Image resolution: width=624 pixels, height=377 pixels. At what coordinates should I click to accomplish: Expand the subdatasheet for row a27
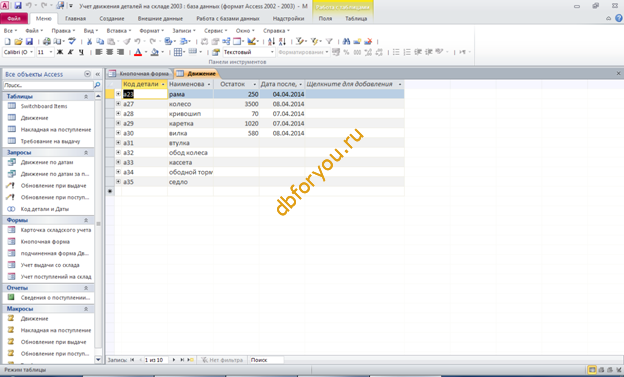[118, 104]
